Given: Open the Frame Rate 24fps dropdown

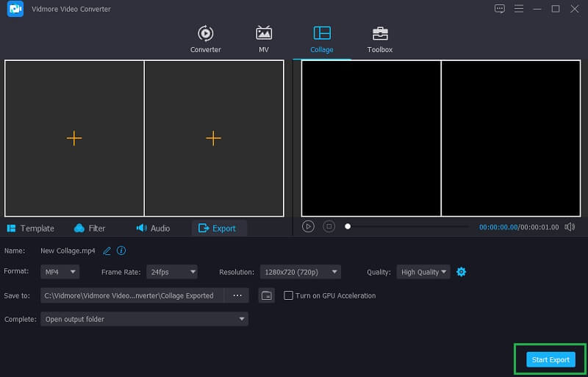Looking at the screenshot, I should point(171,272).
